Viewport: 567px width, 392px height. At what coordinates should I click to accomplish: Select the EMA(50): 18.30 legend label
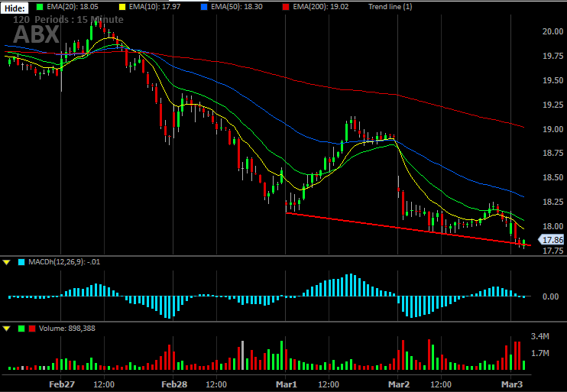[x=237, y=7]
